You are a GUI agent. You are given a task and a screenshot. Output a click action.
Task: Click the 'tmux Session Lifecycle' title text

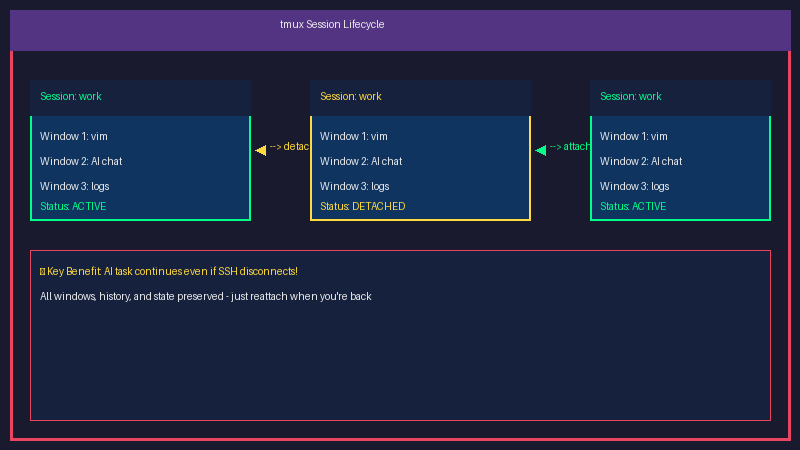point(332,24)
